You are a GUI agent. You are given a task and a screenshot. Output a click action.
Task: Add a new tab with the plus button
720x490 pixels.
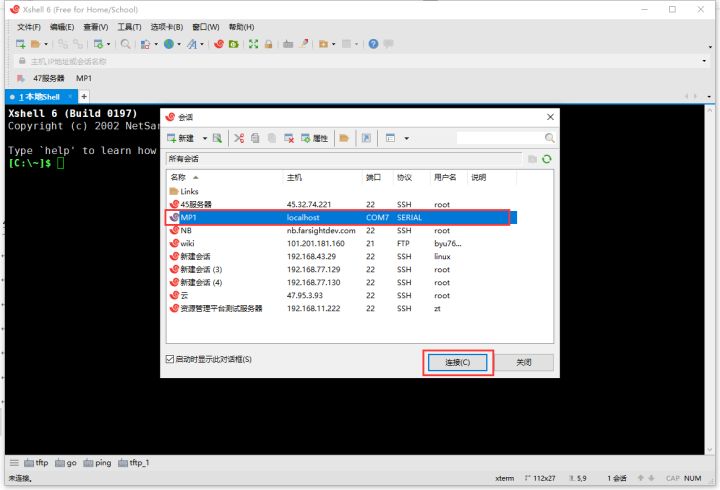click(84, 96)
